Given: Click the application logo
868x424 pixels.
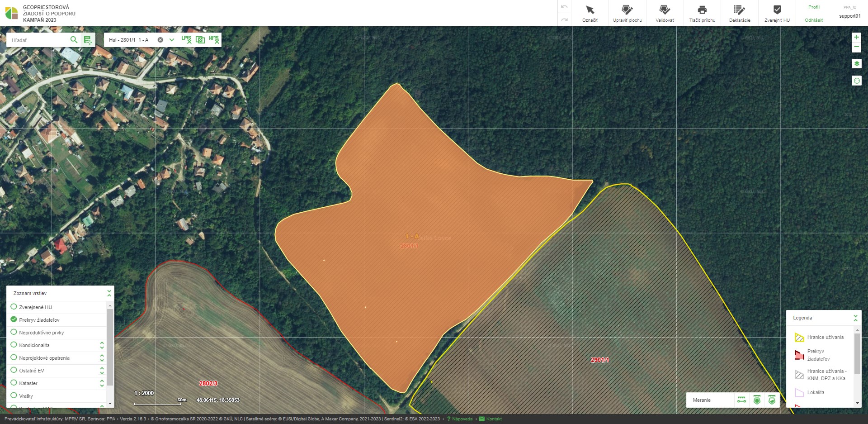Looking at the screenshot, I should click(11, 13).
